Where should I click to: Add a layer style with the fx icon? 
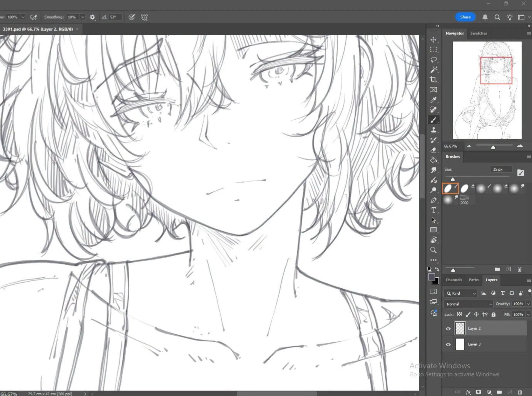(x=468, y=392)
